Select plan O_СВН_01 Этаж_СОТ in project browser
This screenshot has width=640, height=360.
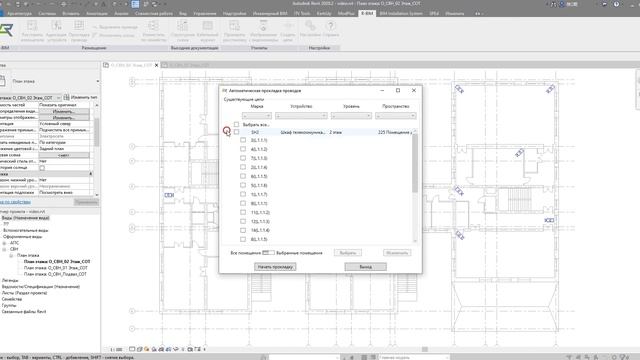(x=56, y=268)
